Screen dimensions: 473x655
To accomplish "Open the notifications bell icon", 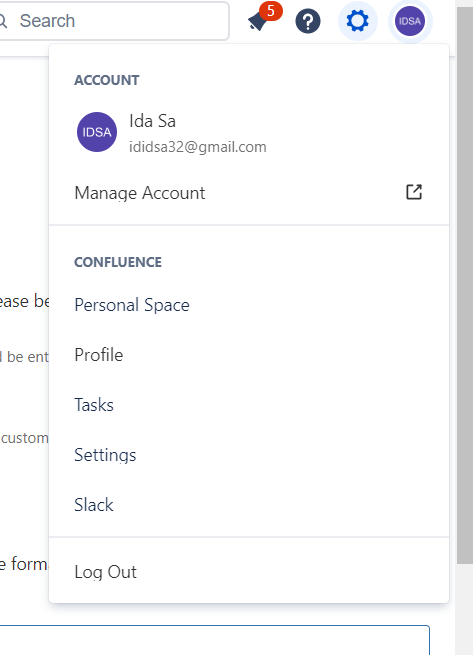I will (x=258, y=21).
